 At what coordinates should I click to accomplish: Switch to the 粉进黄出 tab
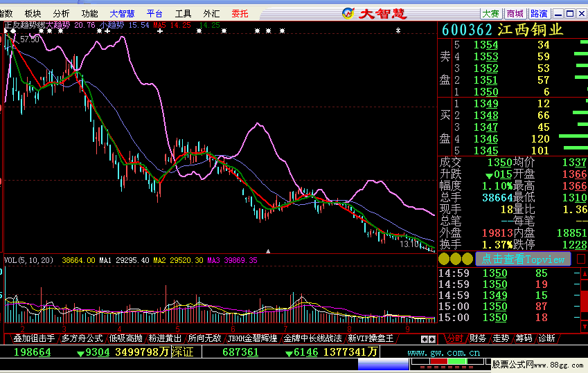pyautogui.click(x=165, y=338)
